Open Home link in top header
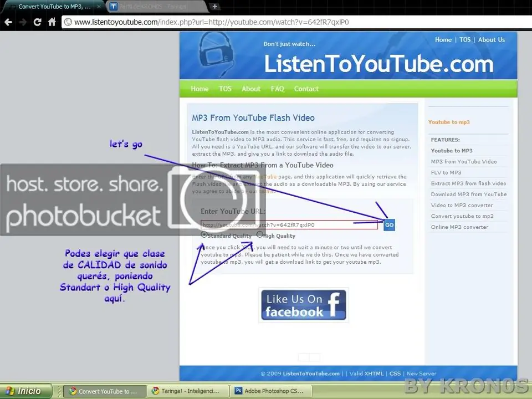 coord(443,40)
